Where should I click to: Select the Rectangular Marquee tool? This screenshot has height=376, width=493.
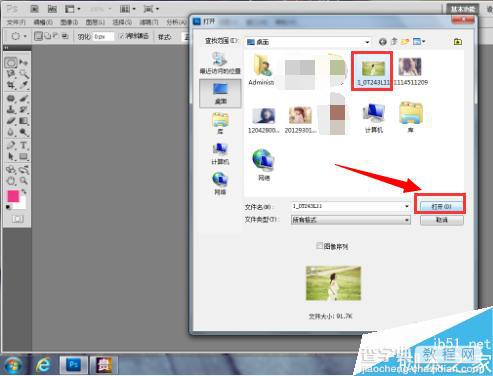coord(11,62)
